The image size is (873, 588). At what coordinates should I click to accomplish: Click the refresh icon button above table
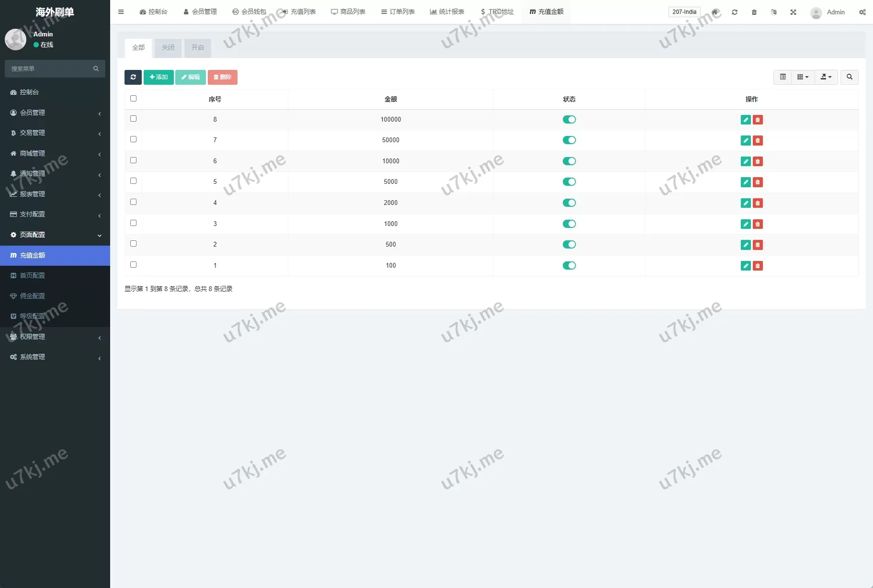(133, 77)
